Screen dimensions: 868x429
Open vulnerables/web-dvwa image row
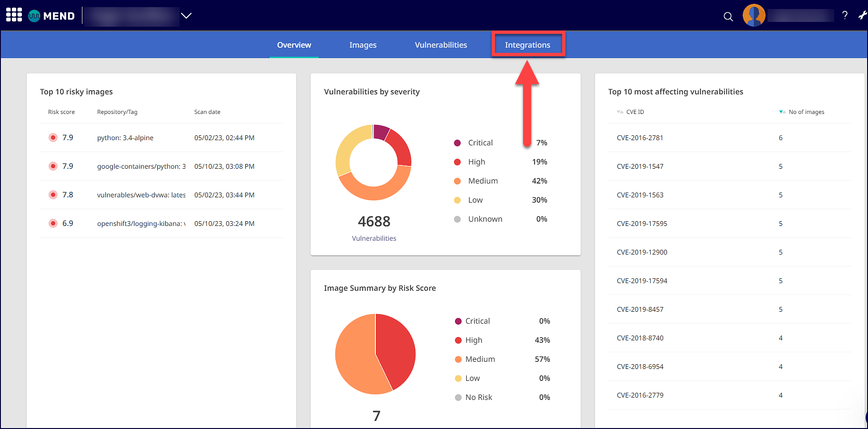(141, 195)
